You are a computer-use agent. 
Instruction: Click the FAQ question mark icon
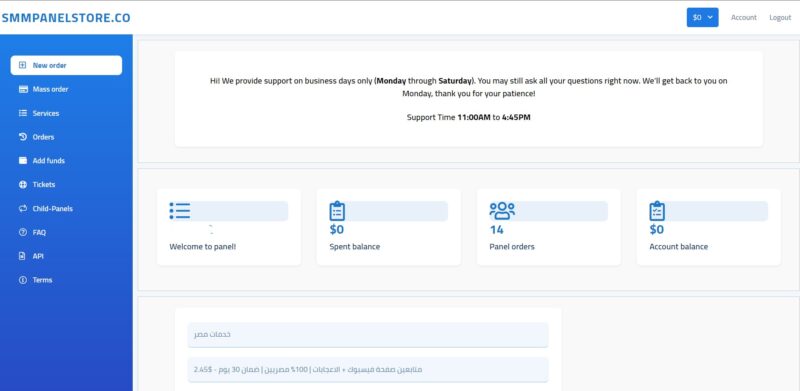click(x=22, y=232)
